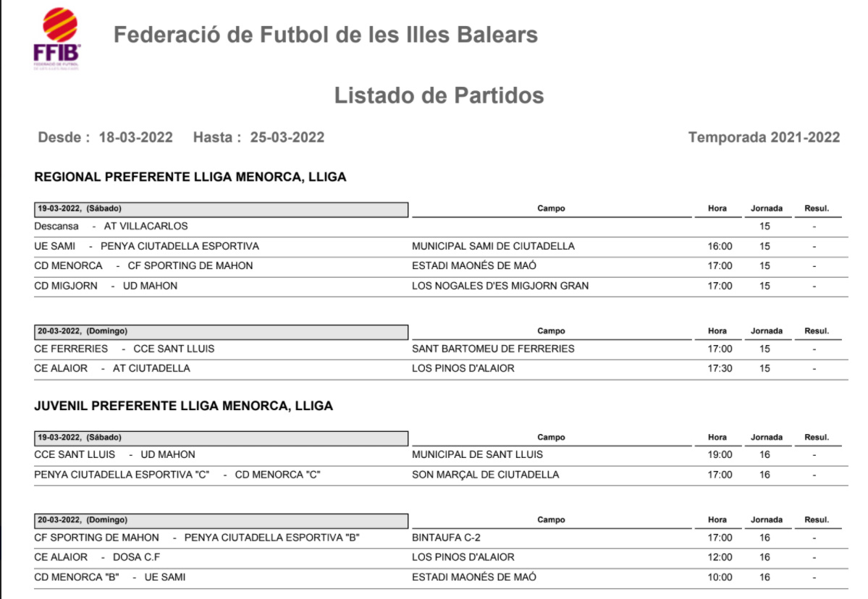Click the UE SAMI vs Penya Ciutadella Esportiva match
Screen dimensions: 868x599
[x=146, y=247]
